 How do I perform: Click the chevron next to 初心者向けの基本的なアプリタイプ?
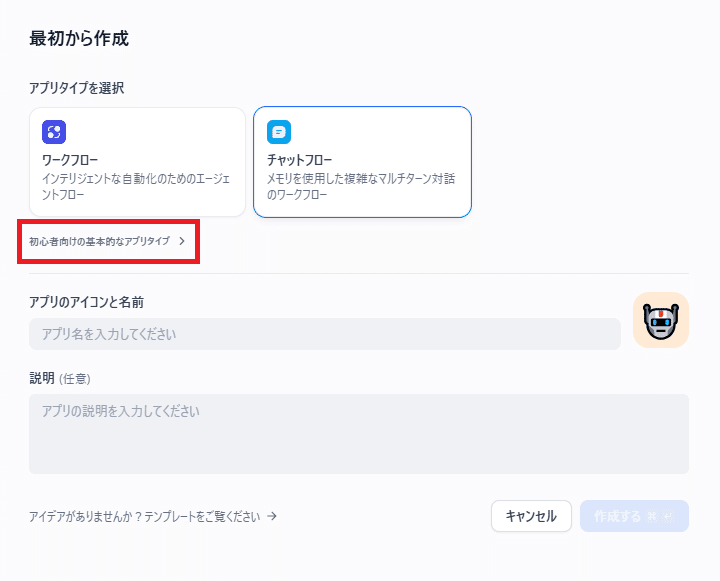182,241
